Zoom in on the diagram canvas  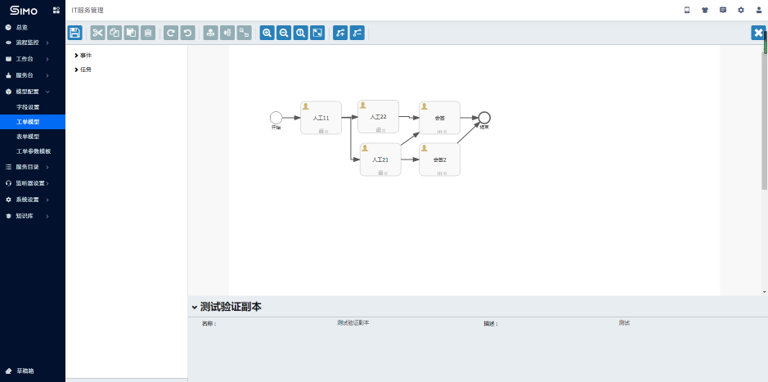[267, 33]
